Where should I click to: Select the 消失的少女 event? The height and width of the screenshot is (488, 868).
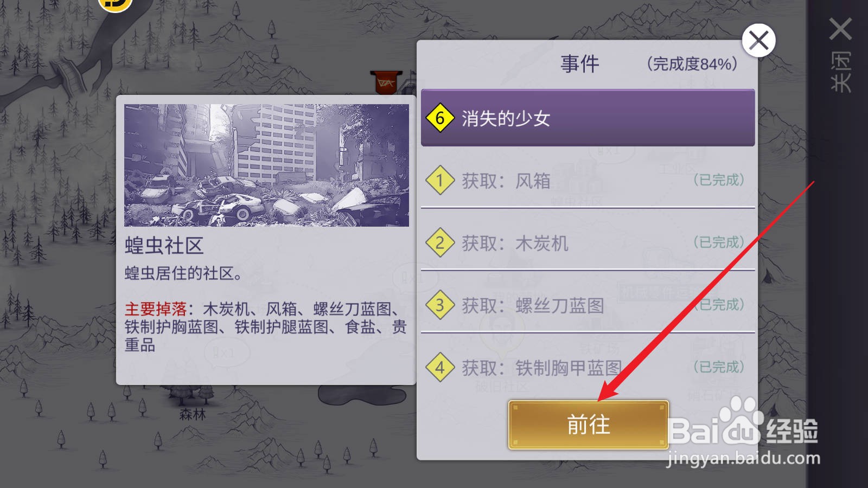pos(588,118)
